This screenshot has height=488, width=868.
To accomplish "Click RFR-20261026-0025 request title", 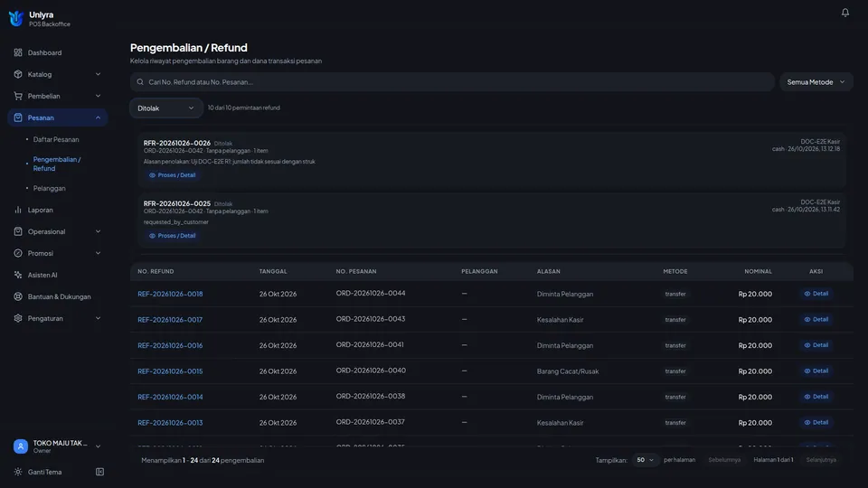I will (x=176, y=203).
